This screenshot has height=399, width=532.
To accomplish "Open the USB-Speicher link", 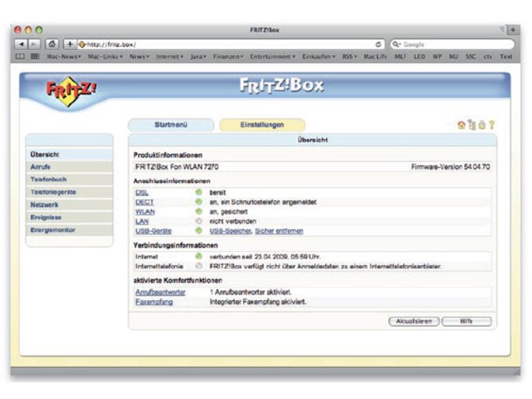I will click(x=230, y=231).
